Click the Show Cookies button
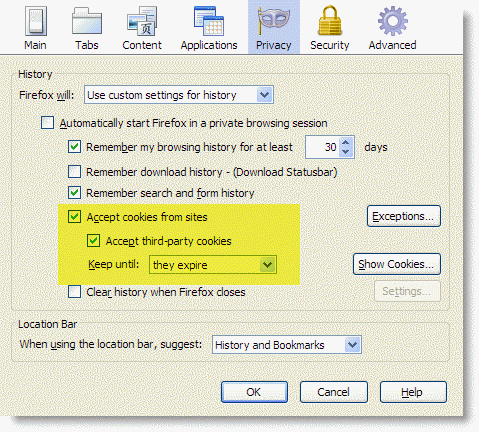Image resolution: width=479 pixels, height=432 pixels. 397,264
